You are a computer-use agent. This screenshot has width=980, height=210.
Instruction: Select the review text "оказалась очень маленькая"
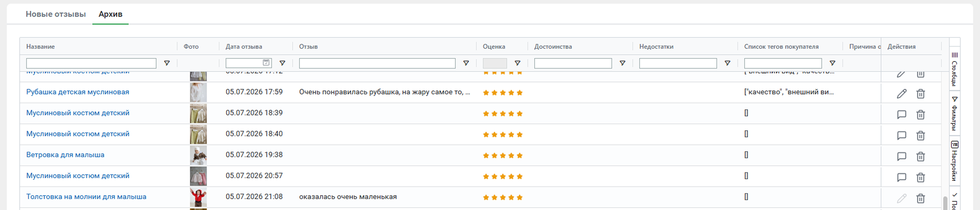tap(348, 197)
